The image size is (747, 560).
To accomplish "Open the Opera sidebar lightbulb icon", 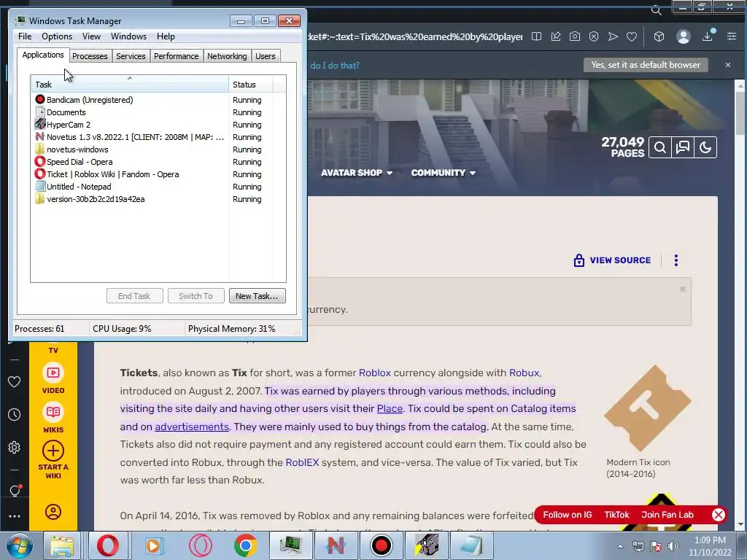I will [x=15, y=491].
